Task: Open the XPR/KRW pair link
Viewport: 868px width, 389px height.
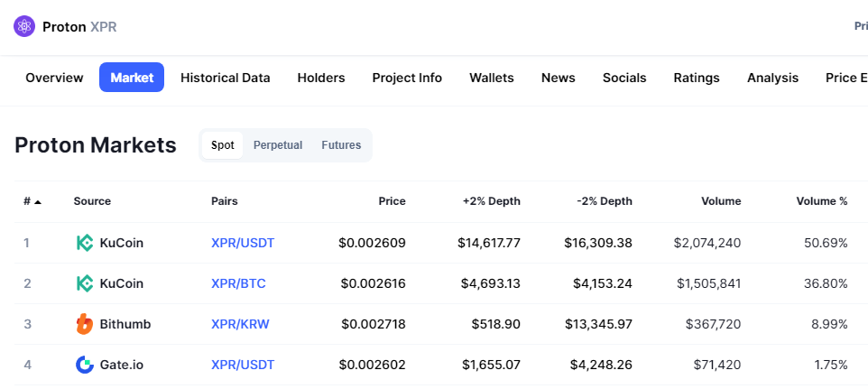Action: coord(240,324)
